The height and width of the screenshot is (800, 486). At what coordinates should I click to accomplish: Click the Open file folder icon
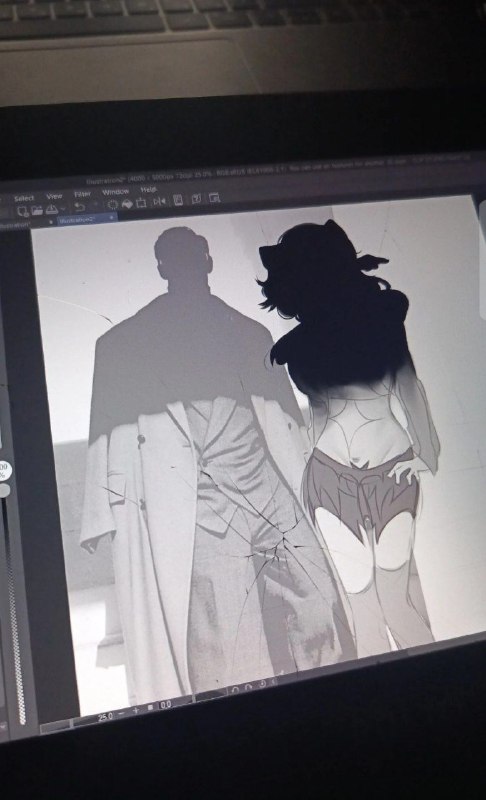(37, 210)
